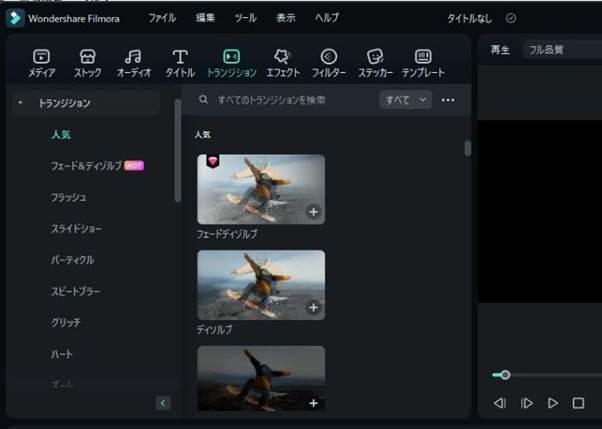Select the スライドショー category
Image resolution: width=602 pixels, height=429 pixels.
coord(76,229)
